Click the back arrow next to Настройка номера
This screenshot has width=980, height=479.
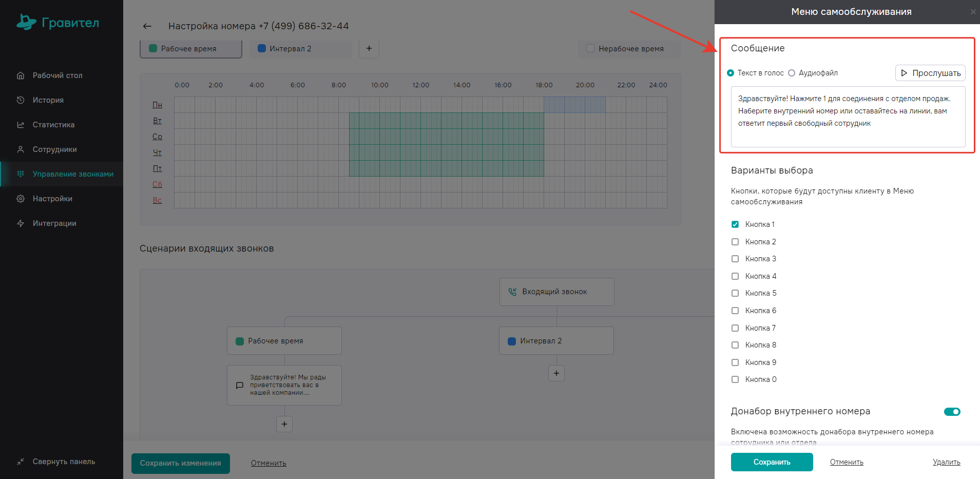pyautogui.click(x=147, y=26)
